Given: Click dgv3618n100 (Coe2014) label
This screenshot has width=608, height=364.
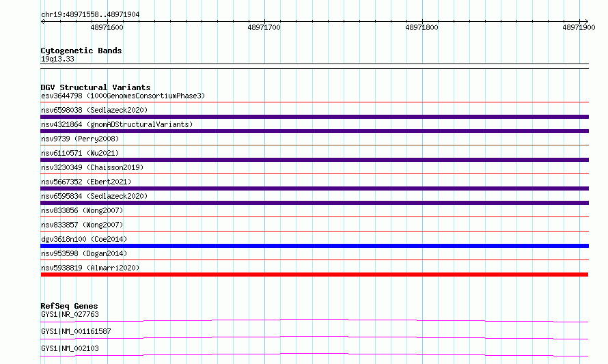Looking at the screenshot, I should [x=84, y=239].
